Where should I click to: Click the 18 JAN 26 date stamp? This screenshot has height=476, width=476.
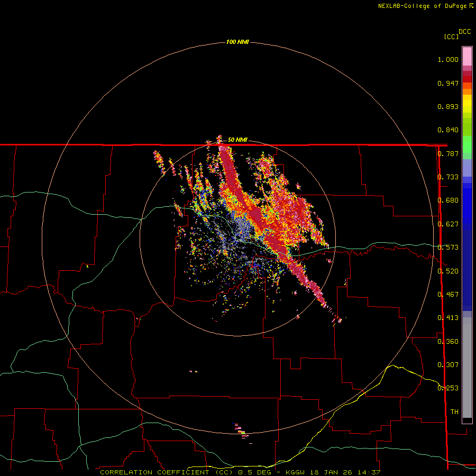(x=330, y=472)
